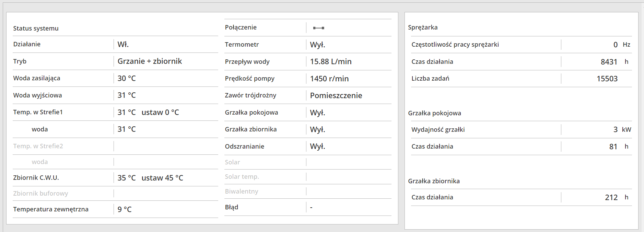Select the 'ustaw 0 °C' setpoint text

pyautogui.click(x=160, y=112)
